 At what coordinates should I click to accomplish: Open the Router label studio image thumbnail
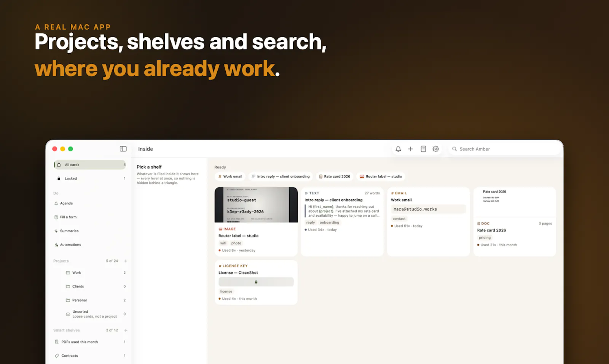tap(256, 205)
